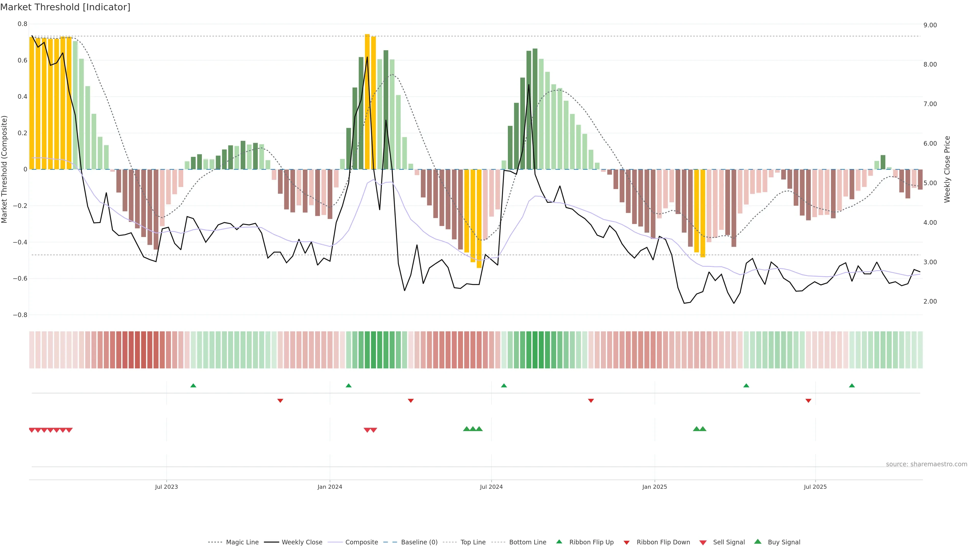Toggle the Baseline (0) legend entry
Viewport: 980px width, 551px height.
419,542
